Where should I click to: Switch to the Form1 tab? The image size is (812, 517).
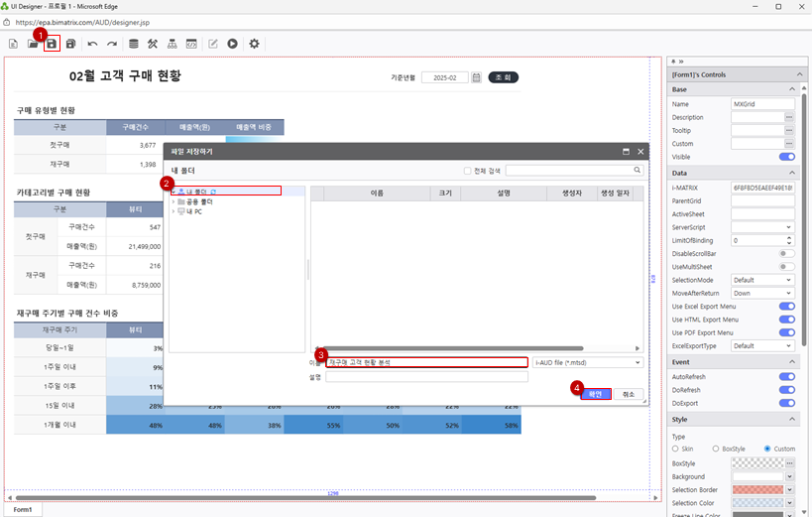click(x=22, y=509)
